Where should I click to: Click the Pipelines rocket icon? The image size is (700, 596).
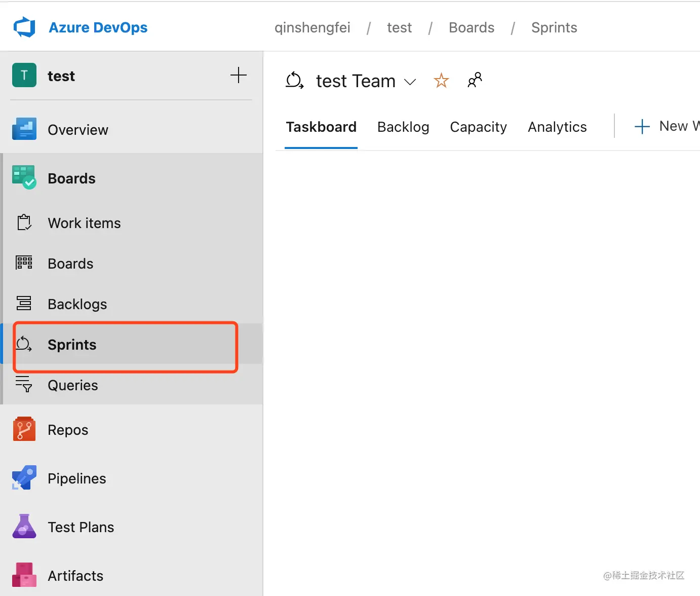pos(24,477)
